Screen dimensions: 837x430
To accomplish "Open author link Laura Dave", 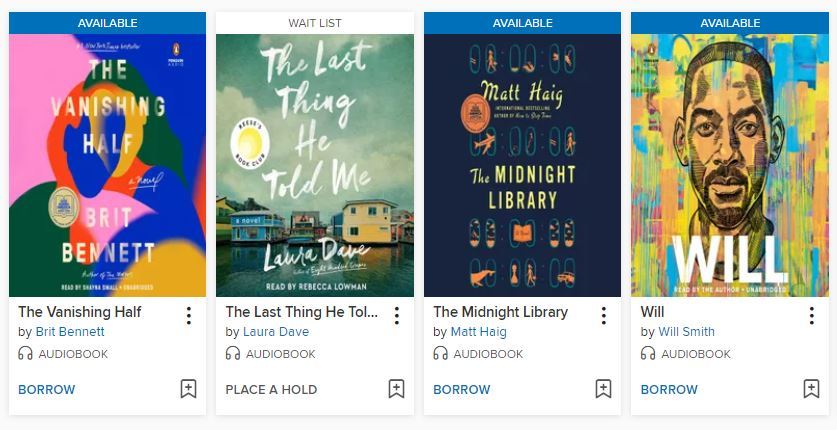I will pyautogui.click(x=275, y=332).
